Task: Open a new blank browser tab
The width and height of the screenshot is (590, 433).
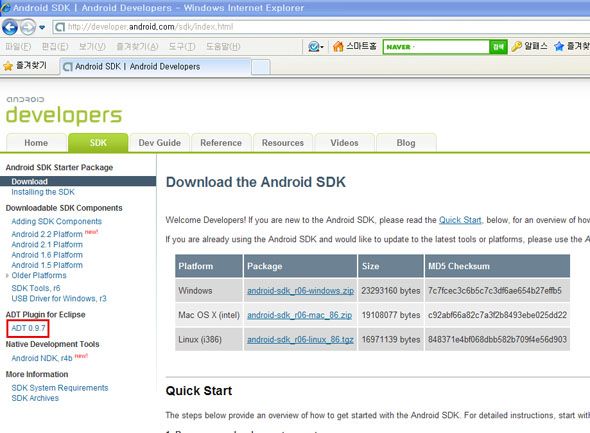Action: (260, 67)
